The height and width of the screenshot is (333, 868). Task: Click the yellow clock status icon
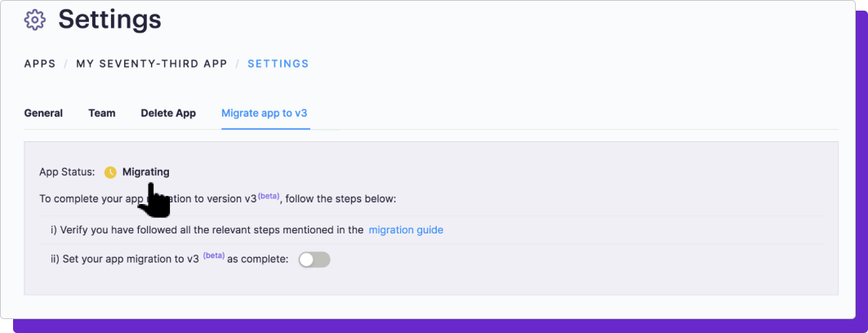click(110, 172)
